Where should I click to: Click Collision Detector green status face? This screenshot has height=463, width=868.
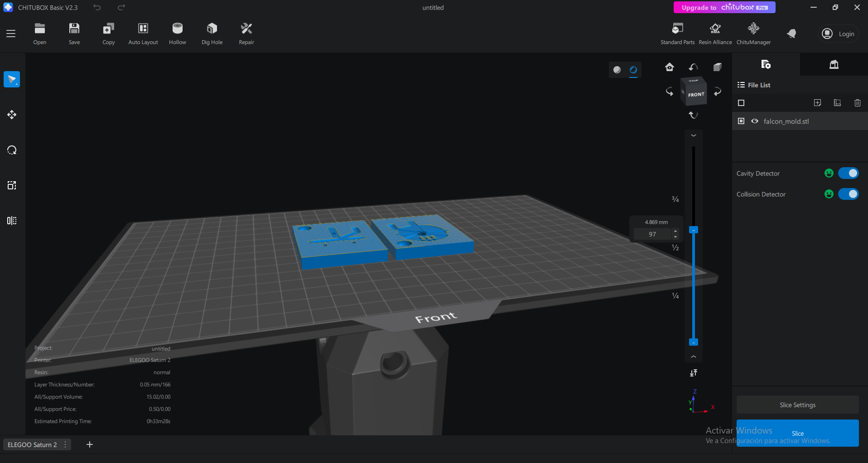(x=829, y=194)
